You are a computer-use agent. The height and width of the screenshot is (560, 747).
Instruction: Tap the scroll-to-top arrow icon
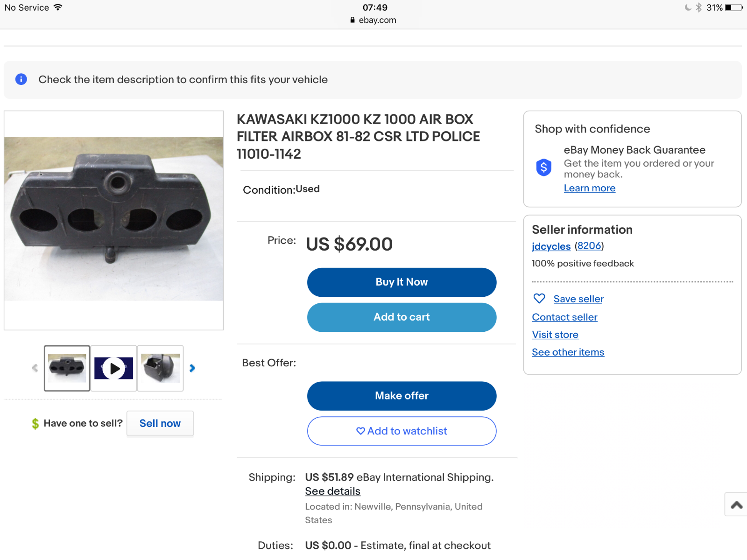[737, 504]
